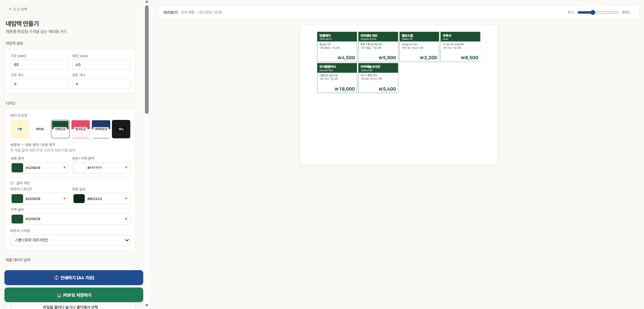Screen dimensions: 644x309
Task: Click the 세로 개수 input field
Action: pos(101,84)
